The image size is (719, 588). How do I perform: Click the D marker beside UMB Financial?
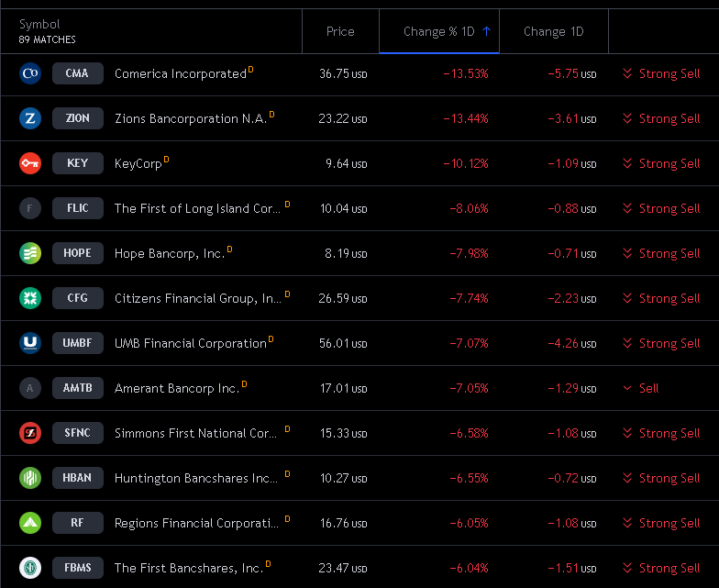tap(271, 339)
